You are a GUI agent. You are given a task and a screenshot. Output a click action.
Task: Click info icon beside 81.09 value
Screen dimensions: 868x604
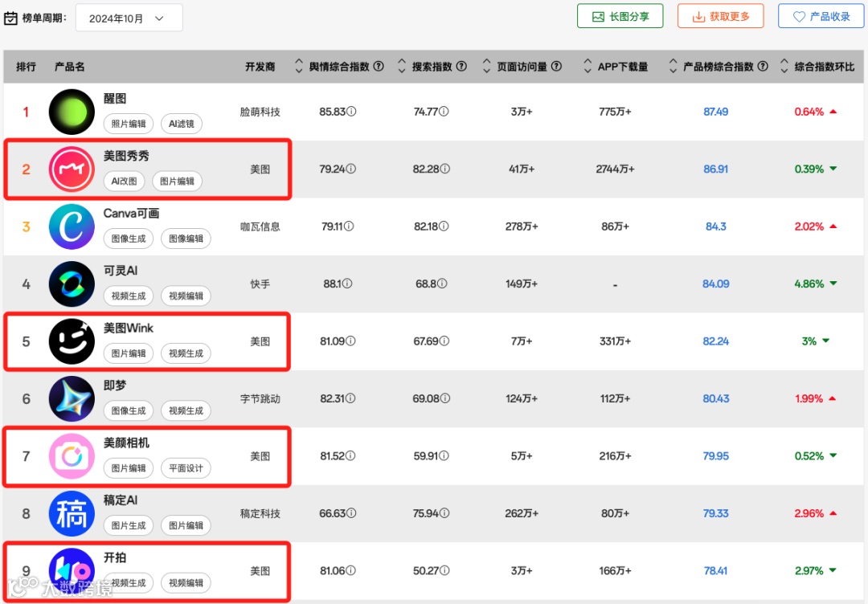[x=350, y=341]
